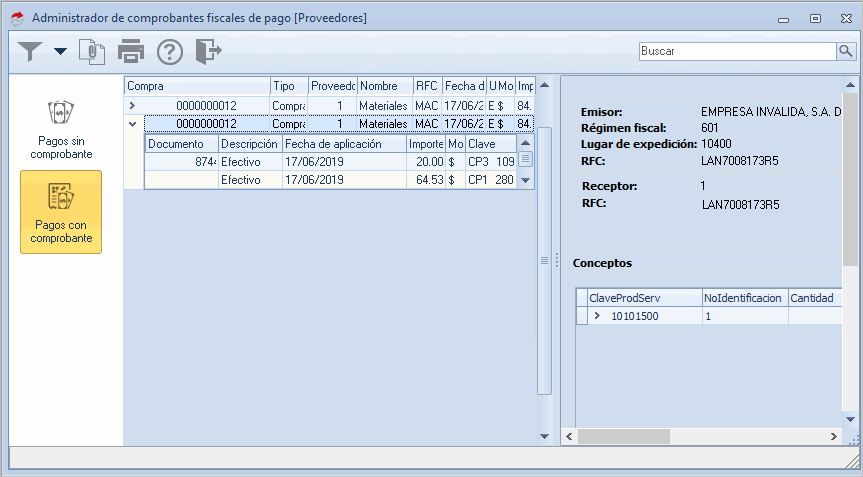Select the payment row with importe 64.53
This screenshot has width=863, height=477.
click(x=330, y=180)
